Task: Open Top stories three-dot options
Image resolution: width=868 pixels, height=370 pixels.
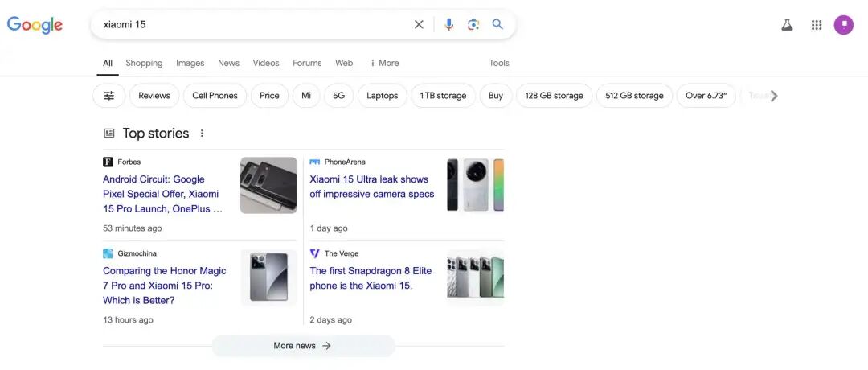Action: [202, 133]
